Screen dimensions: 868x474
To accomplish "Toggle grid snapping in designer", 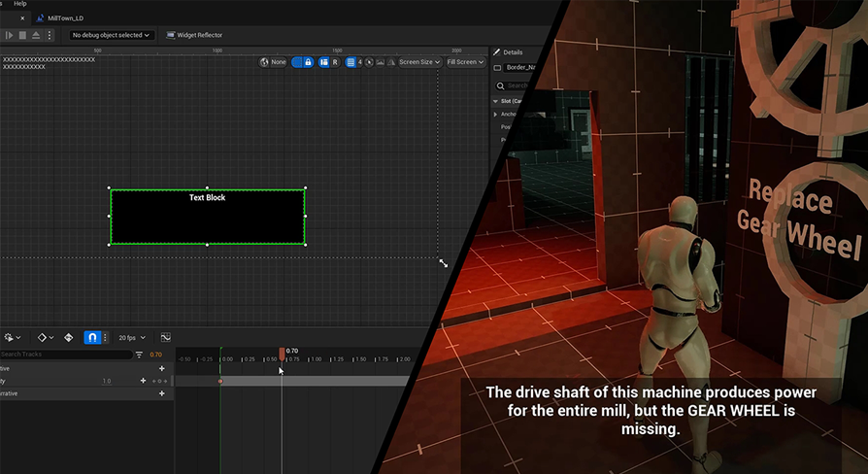I will pyautogui.click(x=351, y=62).
